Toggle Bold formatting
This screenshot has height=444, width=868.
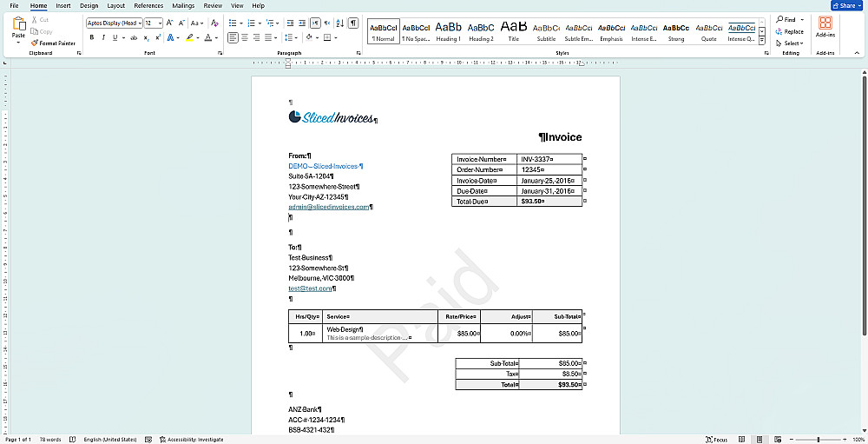[92, 37]
